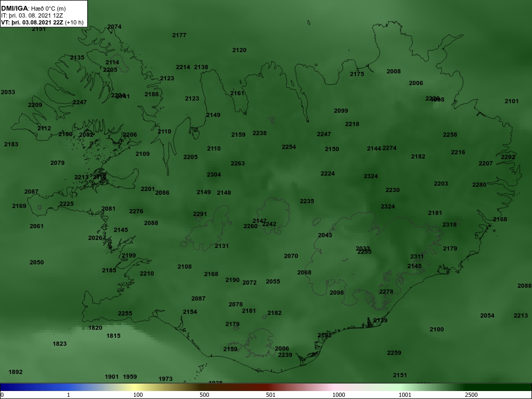
Task: Click the map value 2043
Action: (325, 236)
